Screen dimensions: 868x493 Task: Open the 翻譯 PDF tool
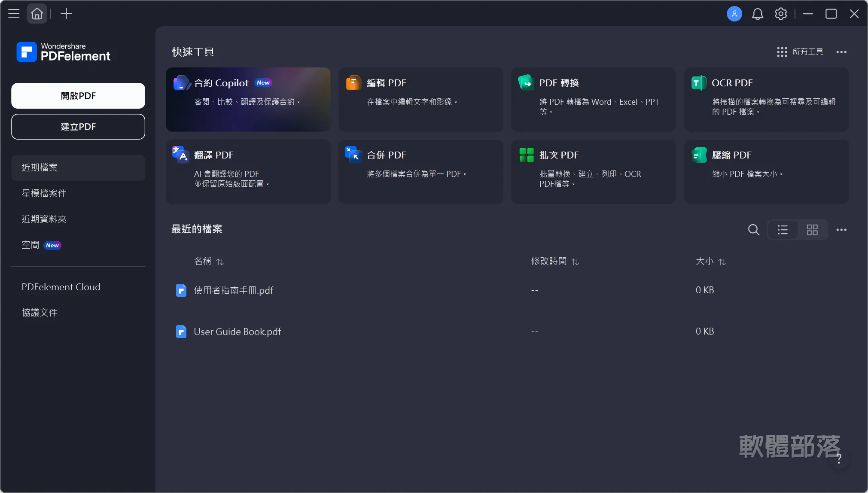point(248,171)
